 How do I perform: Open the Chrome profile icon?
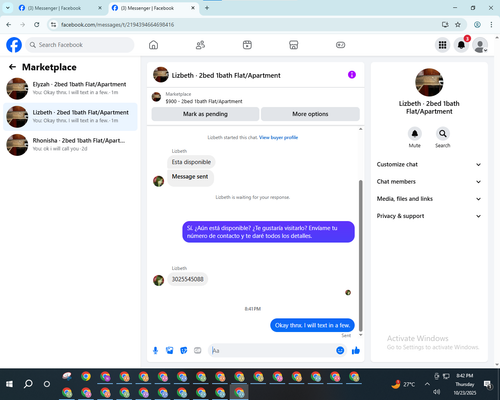477,25
